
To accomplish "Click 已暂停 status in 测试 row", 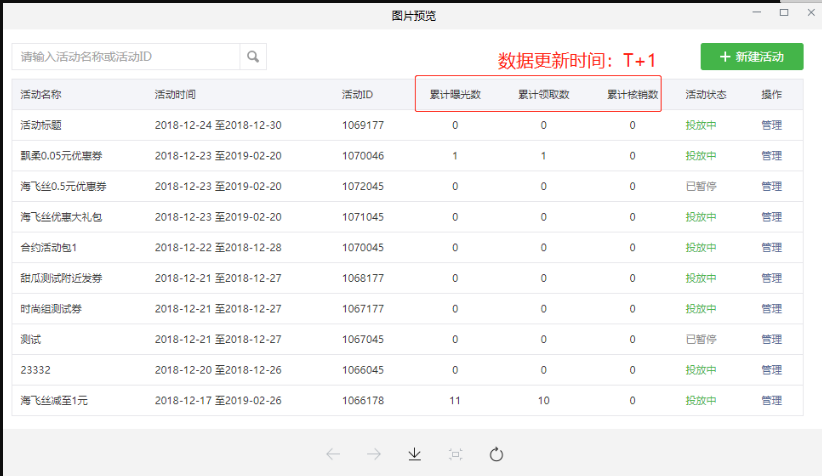I will [x=701, y=339].
